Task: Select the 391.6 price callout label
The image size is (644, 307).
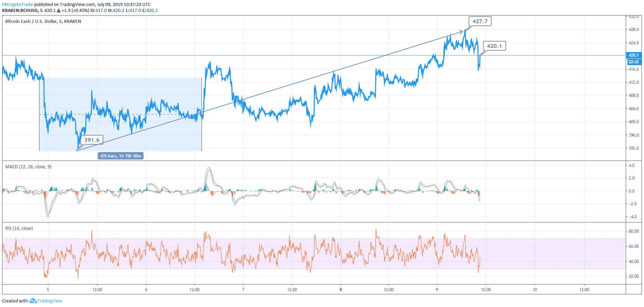Action: [x=92, y=140]
